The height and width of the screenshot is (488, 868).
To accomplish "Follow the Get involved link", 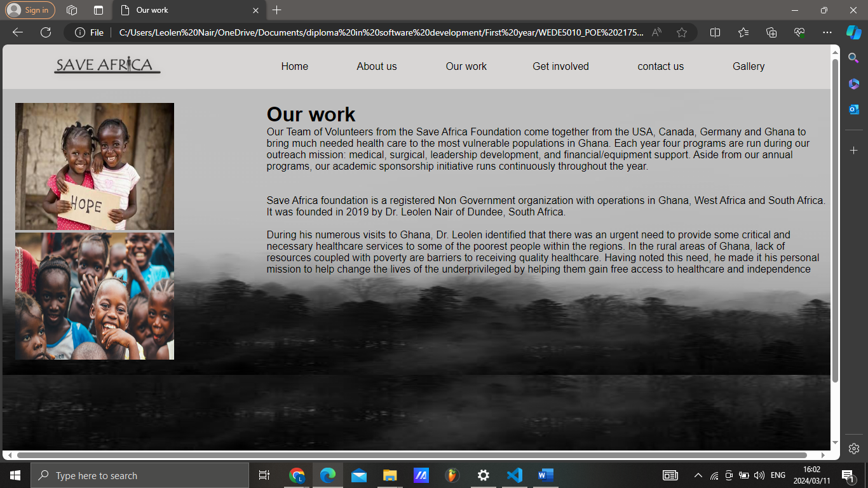I will 560,66.
